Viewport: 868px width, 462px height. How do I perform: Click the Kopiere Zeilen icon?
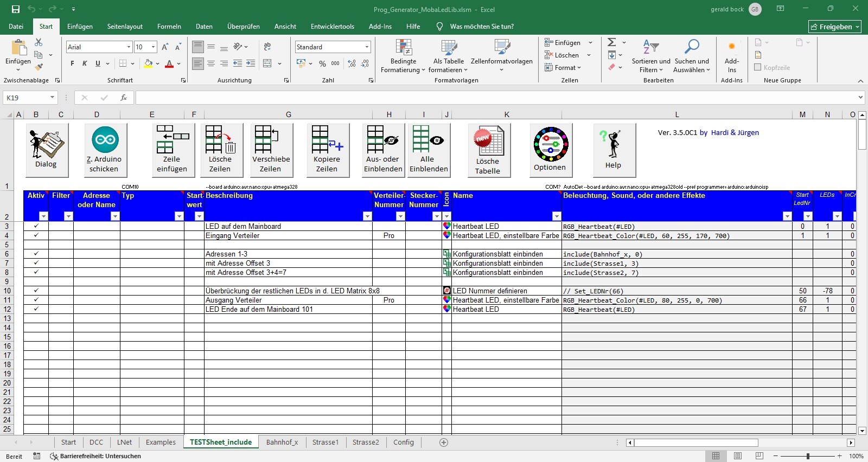327,150
